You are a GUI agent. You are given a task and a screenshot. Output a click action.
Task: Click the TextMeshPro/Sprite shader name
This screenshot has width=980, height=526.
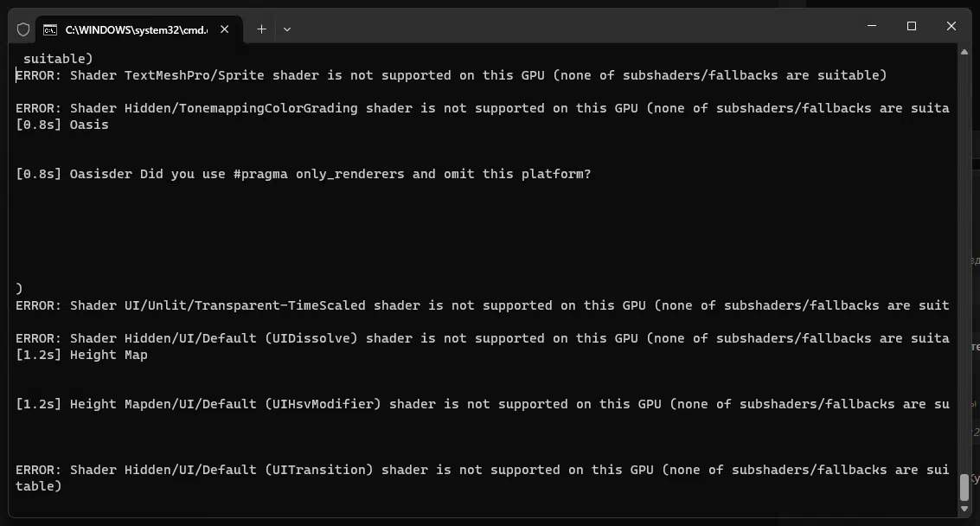coord(195,75)
